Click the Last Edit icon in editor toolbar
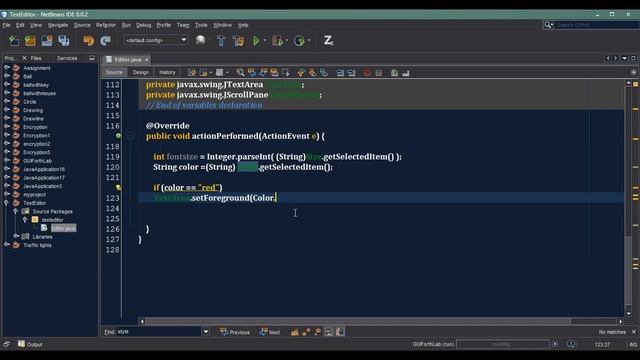The image size is (640, 360). pyautogui.click(x=191, y=73)
